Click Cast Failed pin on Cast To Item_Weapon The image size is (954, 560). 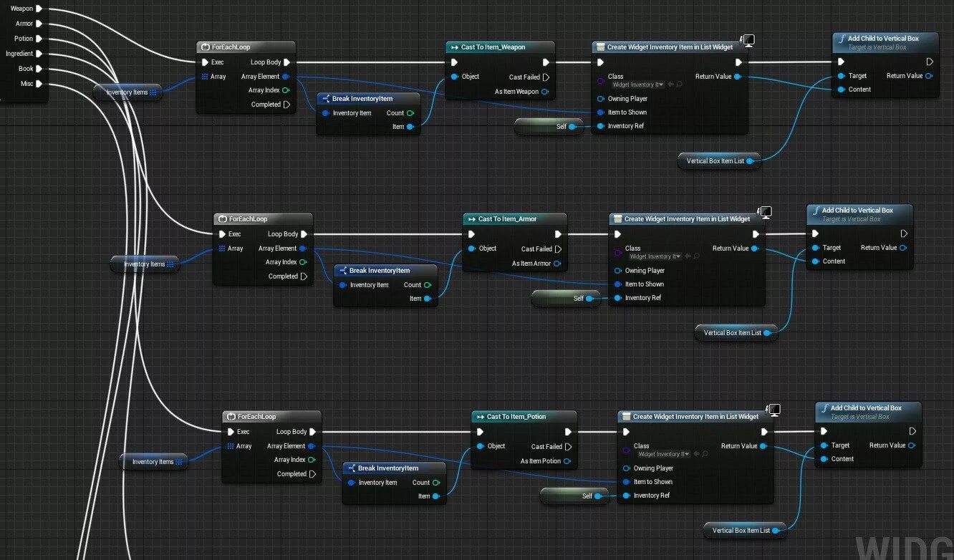click(546, 77)
